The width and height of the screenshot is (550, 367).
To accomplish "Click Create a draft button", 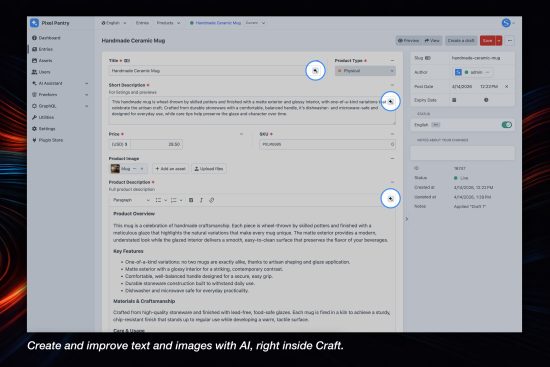I will point(461,41).
